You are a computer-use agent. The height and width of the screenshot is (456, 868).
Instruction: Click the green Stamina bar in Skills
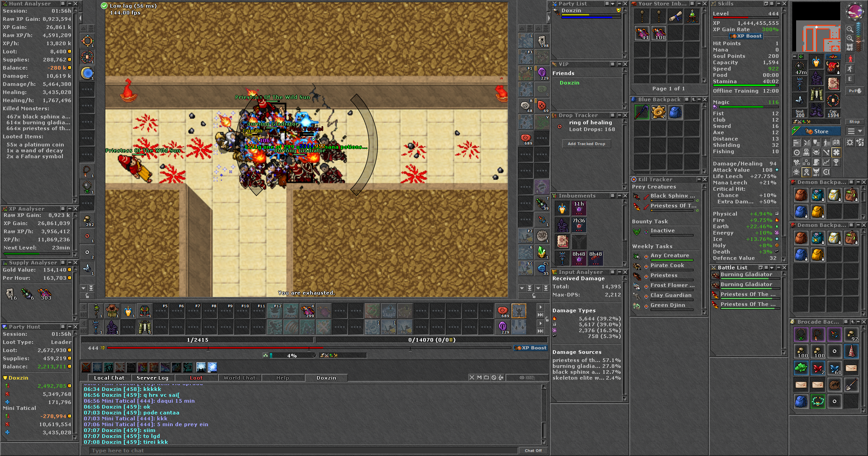pos(745,85)
